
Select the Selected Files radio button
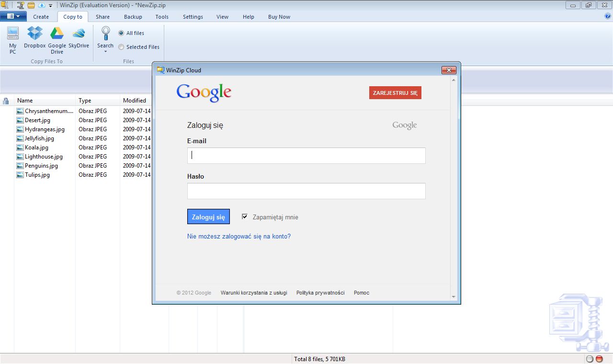pyautogui.click(x=121, y=47)
